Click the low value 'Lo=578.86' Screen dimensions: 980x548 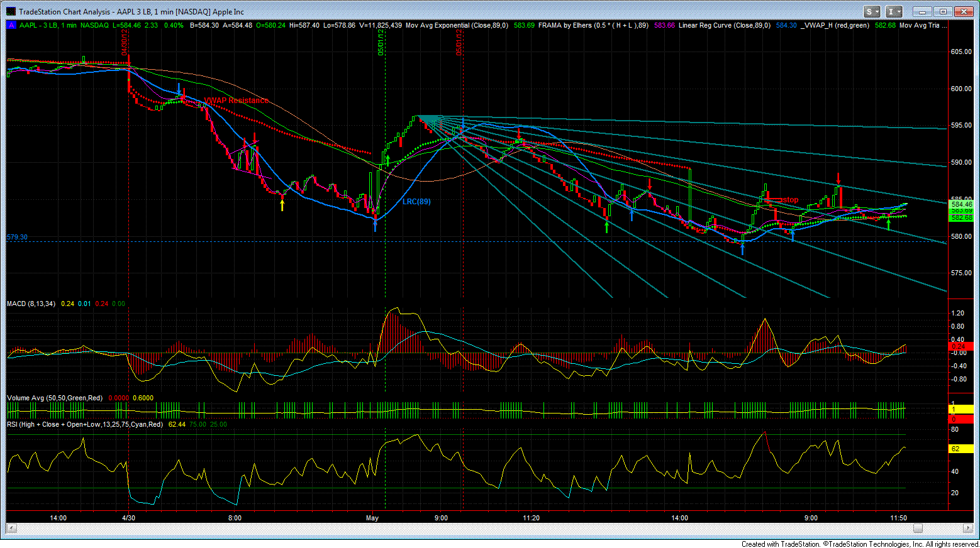[x=340, y=26]
